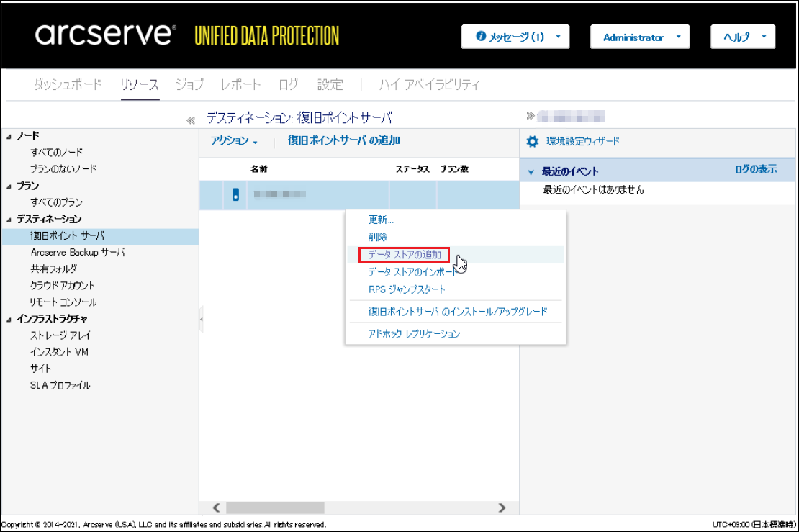Click the ログの表示 link
The height and width of the screenshot is (532, 799).
pos(755,170)
